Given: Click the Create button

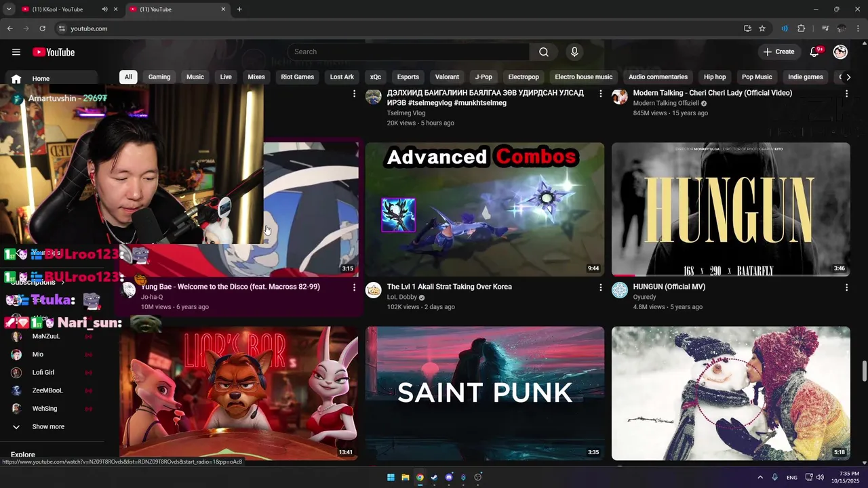Looking at the screenshot, I should pyautogui.click(x=778, y=52).
